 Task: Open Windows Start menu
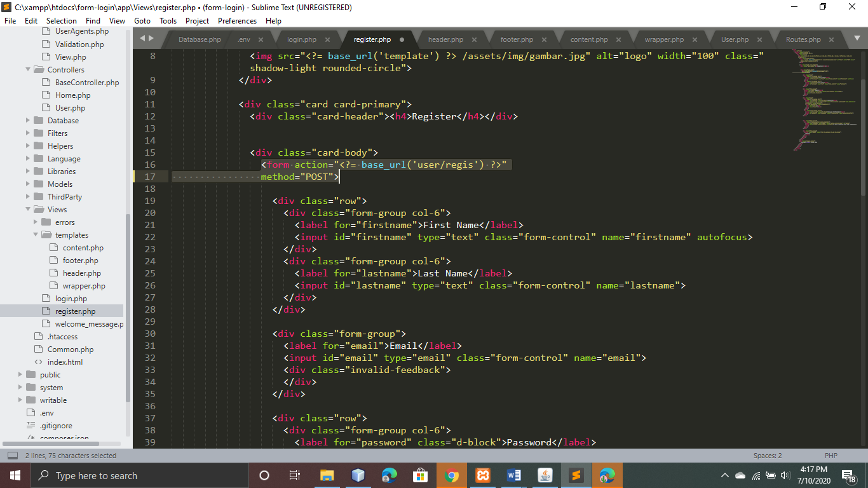[x=15, y=475]
